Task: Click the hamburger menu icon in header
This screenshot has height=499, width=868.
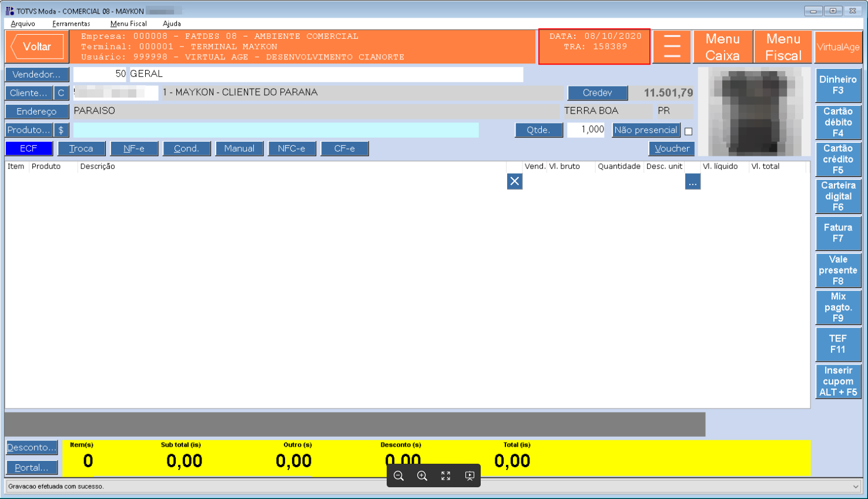Action: (x=672, y=46)
